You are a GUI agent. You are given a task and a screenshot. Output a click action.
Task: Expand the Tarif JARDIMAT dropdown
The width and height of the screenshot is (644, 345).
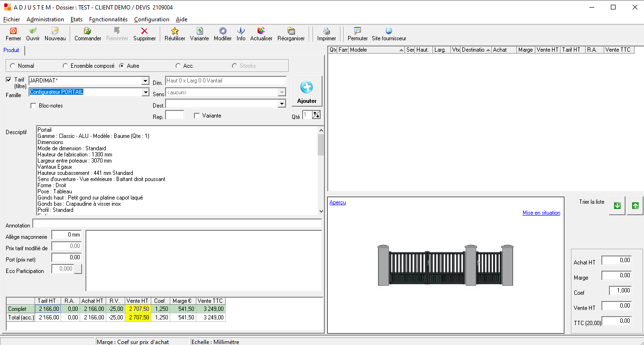pyautogui.click(x=145, y=81)
